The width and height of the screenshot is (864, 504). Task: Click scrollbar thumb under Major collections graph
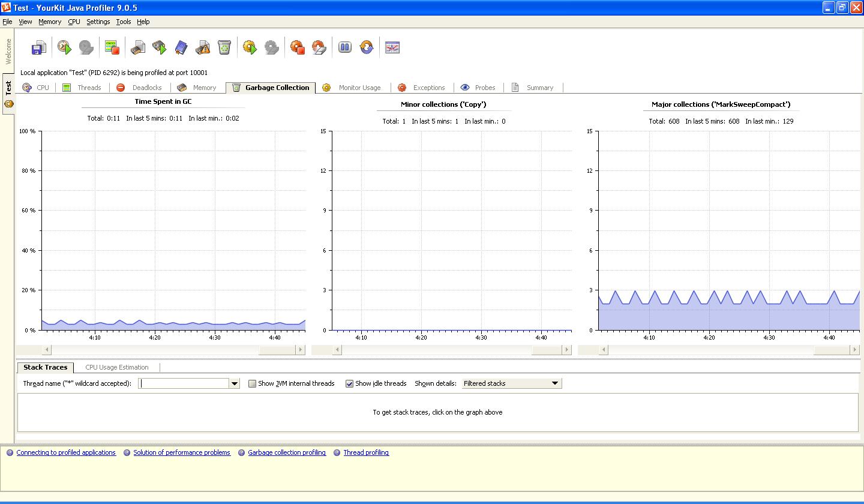point(832,350)
